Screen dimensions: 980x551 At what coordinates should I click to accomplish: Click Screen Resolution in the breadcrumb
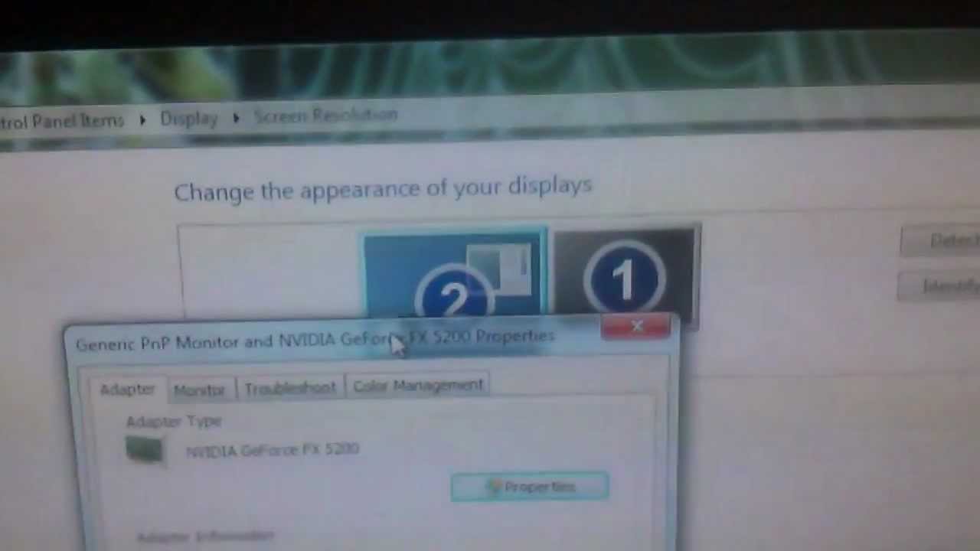[326, 116]
